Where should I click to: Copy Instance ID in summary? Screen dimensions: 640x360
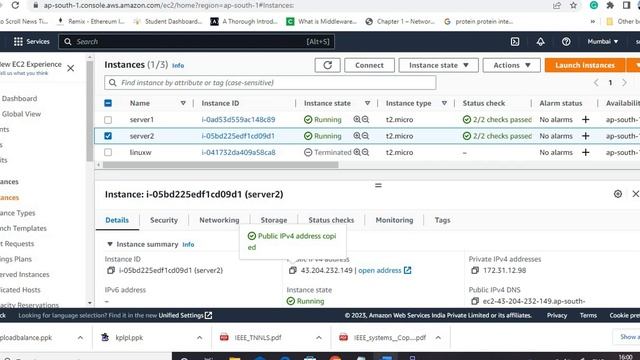(x=111, y=270)
